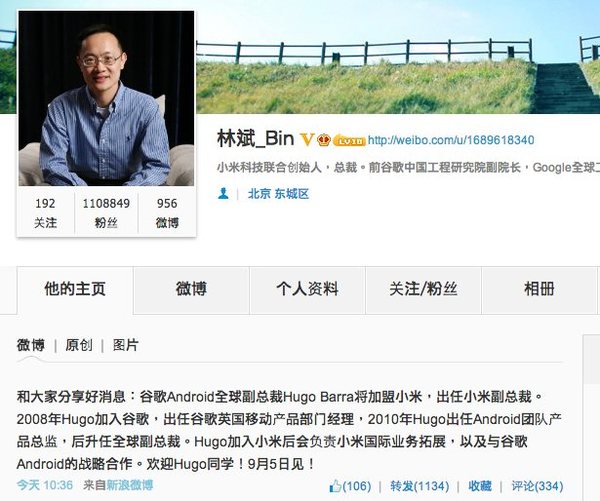Filter posts by 原创
The width and height of the screenshot is (600, 501).
79,345
